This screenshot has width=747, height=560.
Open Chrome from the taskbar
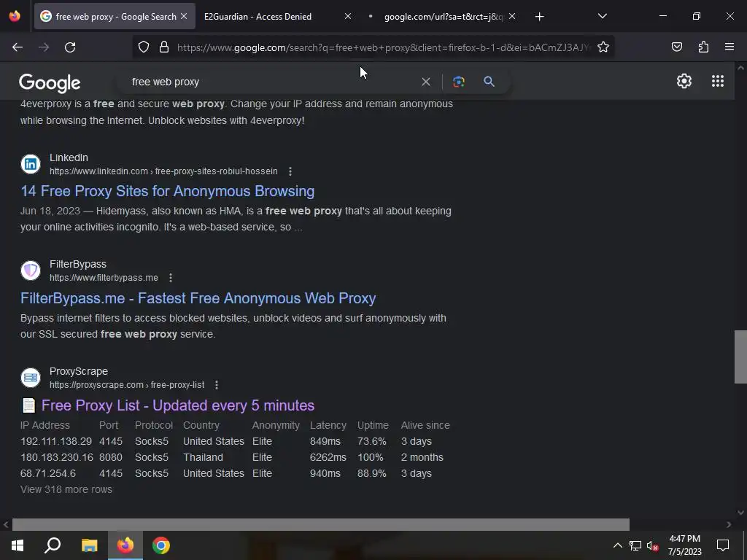(x=161, y=545)
